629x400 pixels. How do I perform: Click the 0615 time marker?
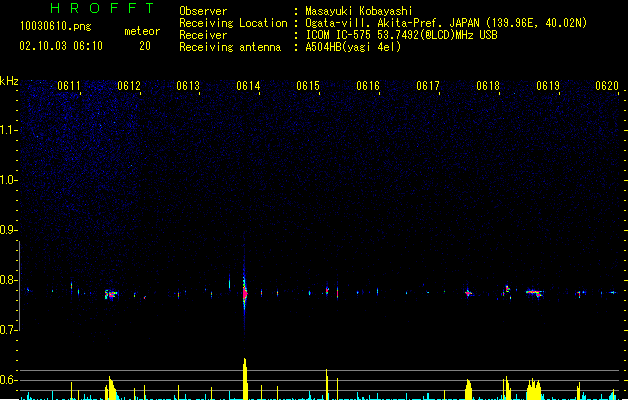point(308,86)
